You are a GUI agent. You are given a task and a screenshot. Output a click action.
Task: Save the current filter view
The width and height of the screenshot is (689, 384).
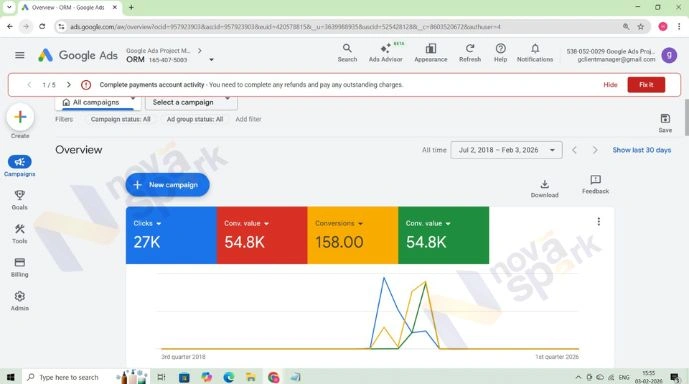tap(665, 123)
